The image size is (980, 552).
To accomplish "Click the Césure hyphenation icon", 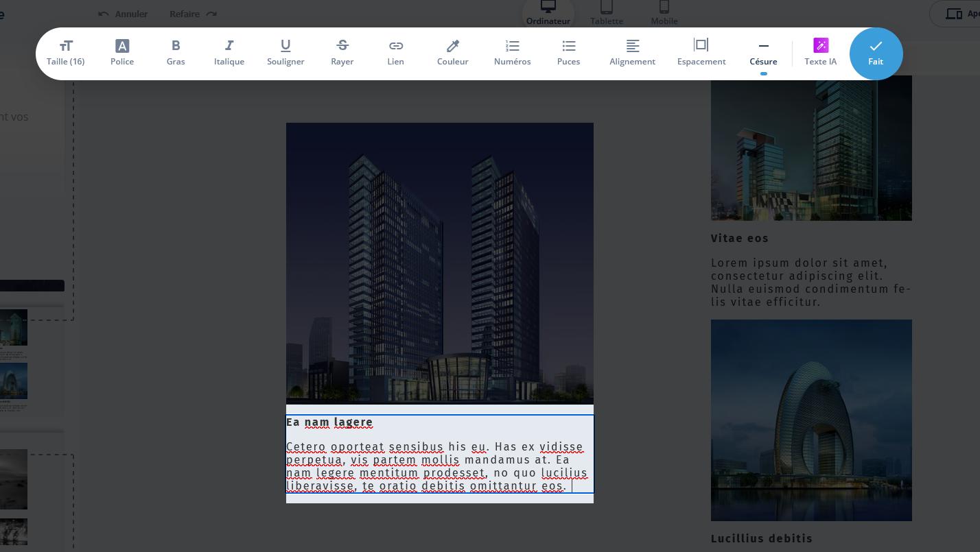I will [763, 46].
